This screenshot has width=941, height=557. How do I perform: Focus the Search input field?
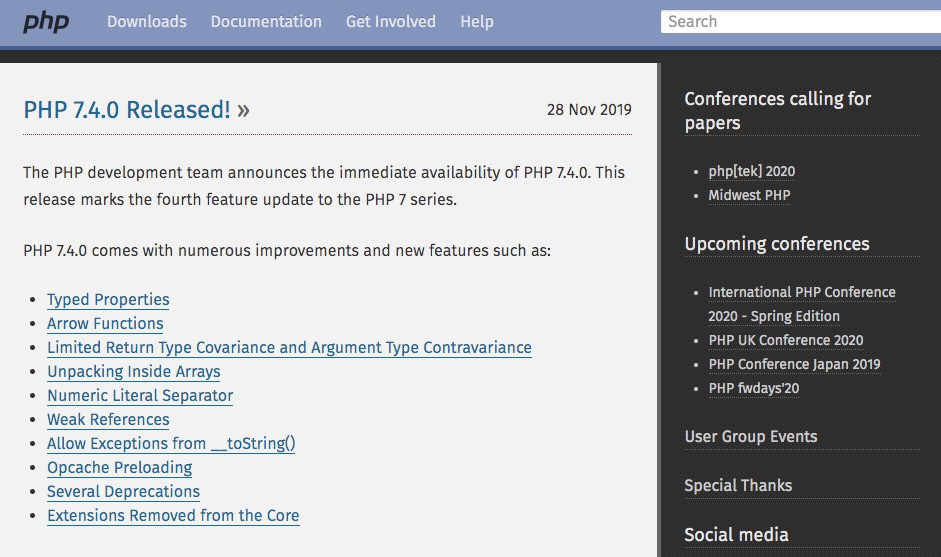point(800,21)
